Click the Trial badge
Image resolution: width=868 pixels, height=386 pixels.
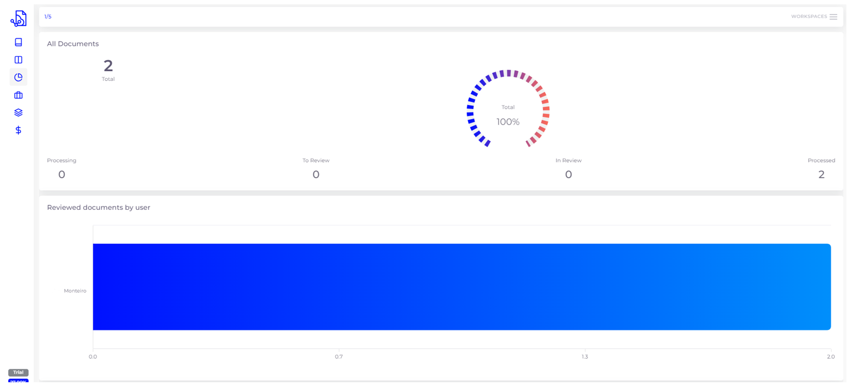18,373
